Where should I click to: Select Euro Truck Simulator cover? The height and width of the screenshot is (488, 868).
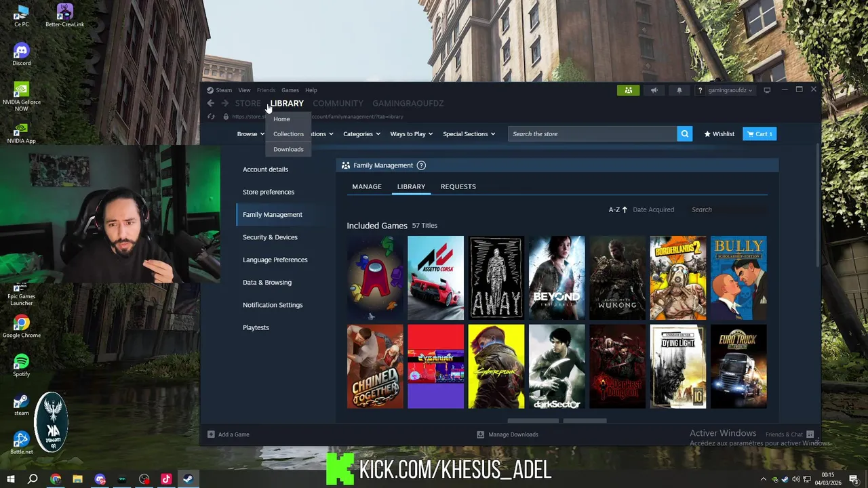coord(738,367)
